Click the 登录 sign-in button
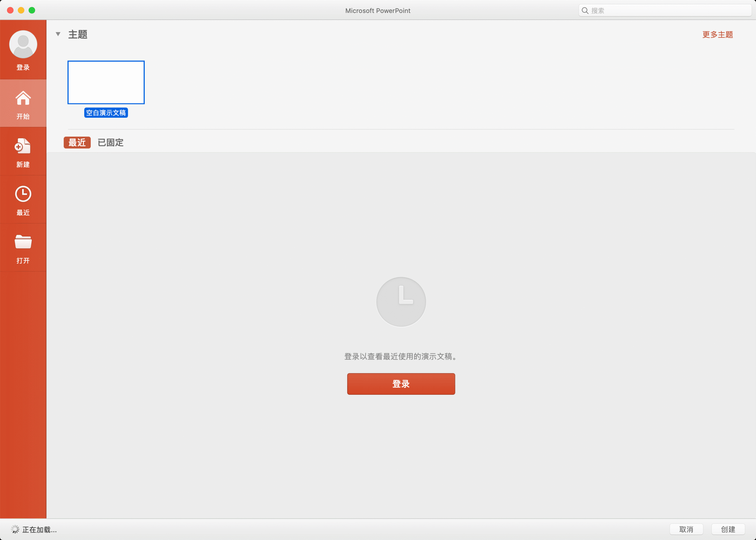 click(x=401, y=384)
